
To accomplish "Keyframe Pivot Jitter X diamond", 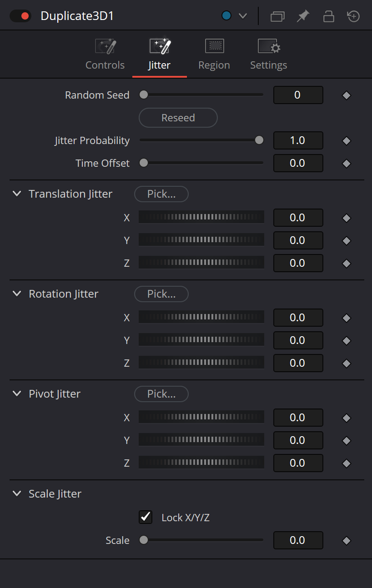I will [x=347, y=418].
